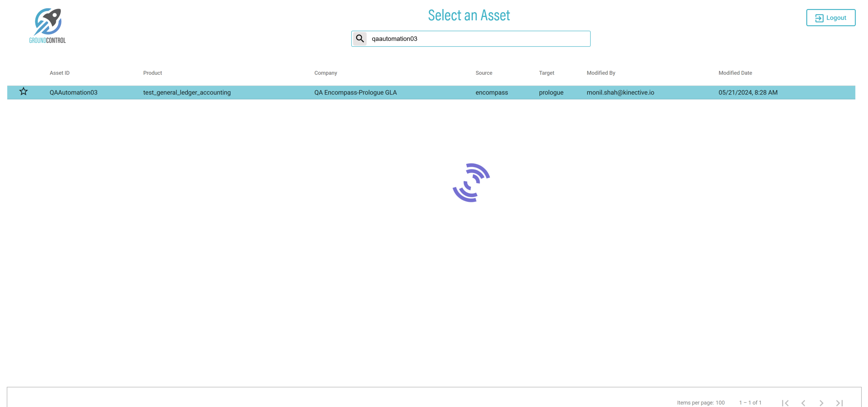Go to the next page arrow
868x407 pixels.
[821, 402]
